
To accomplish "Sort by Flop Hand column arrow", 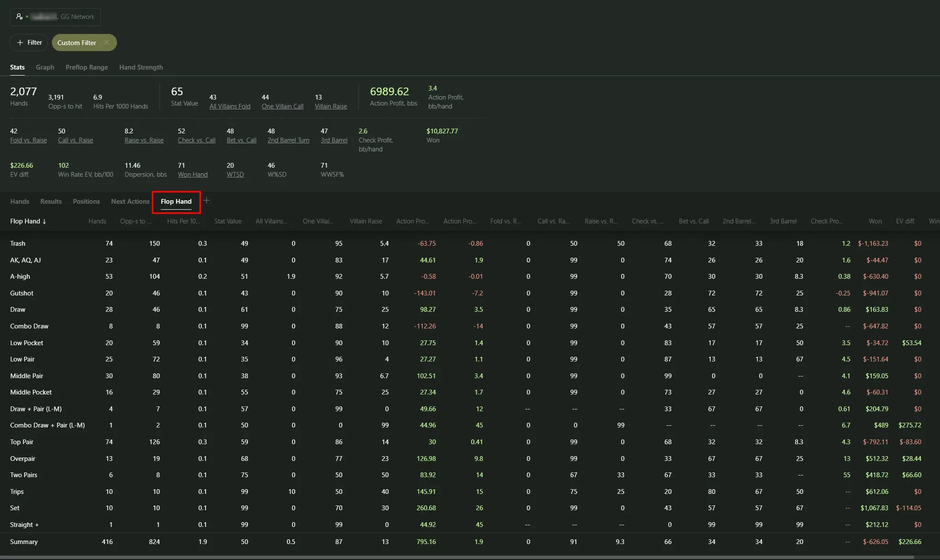I will tap(45, 221).
